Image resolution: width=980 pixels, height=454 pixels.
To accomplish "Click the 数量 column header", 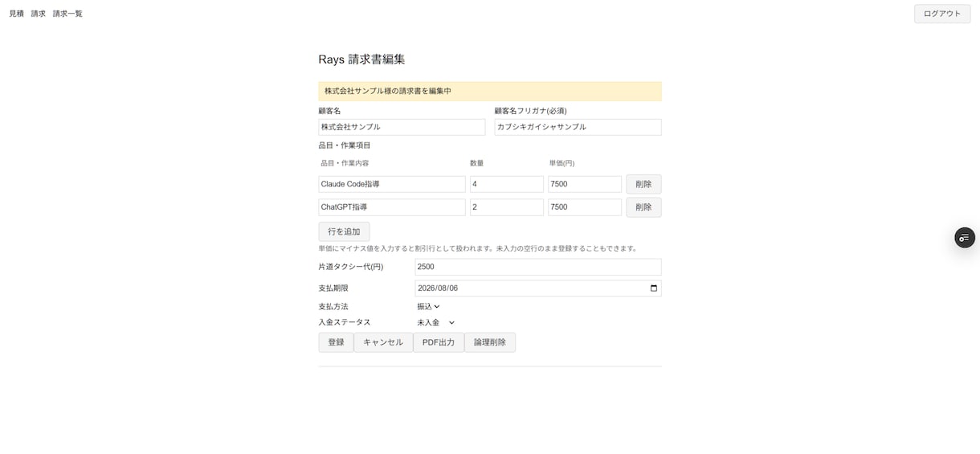I will point(477,163).
